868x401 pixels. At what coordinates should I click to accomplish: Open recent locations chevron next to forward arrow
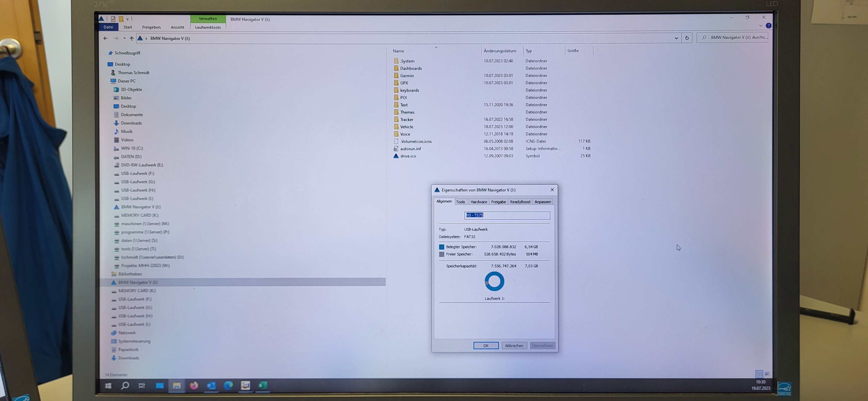(124, 39)
